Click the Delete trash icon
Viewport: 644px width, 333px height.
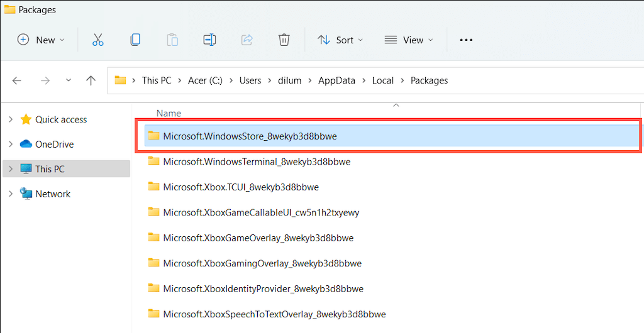coord(284,40)
